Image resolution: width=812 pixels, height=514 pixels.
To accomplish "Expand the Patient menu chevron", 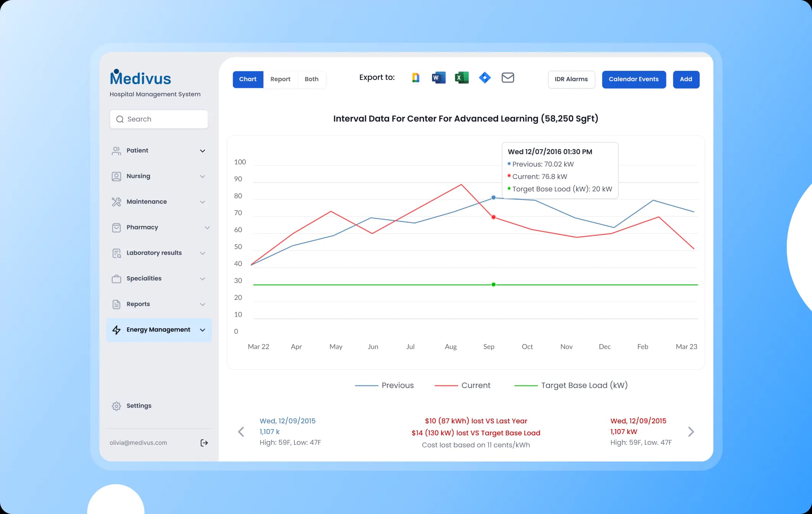I will pyautogui.click(x=203, y=151).
